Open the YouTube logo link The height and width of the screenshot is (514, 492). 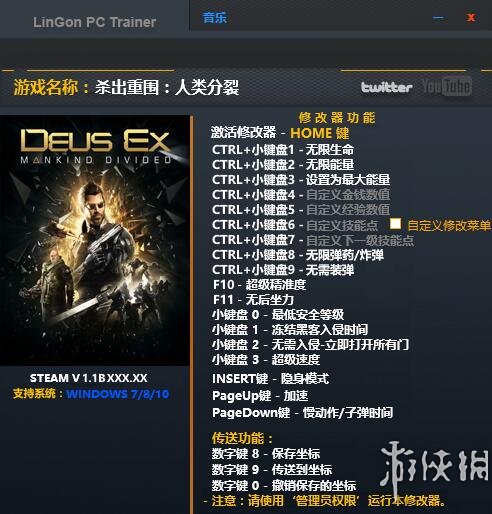(x=447, y=87)
